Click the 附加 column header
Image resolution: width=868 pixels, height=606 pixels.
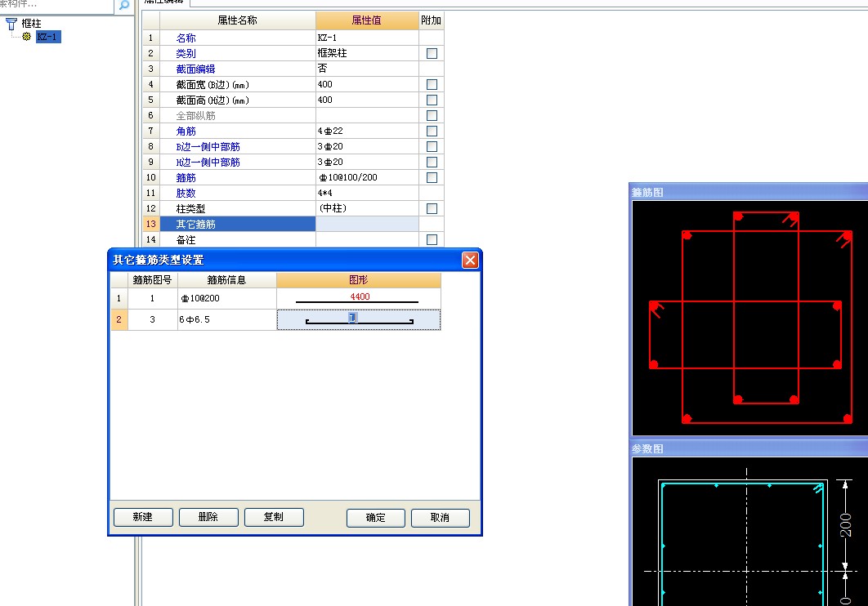(432, 20)
